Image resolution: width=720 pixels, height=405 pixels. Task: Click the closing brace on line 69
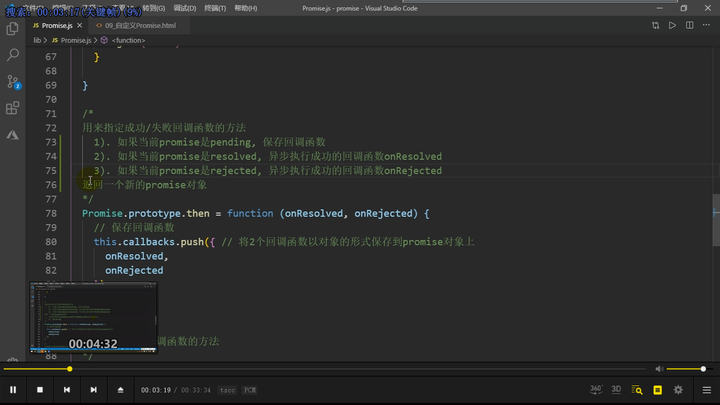click(x=85, y=85)
